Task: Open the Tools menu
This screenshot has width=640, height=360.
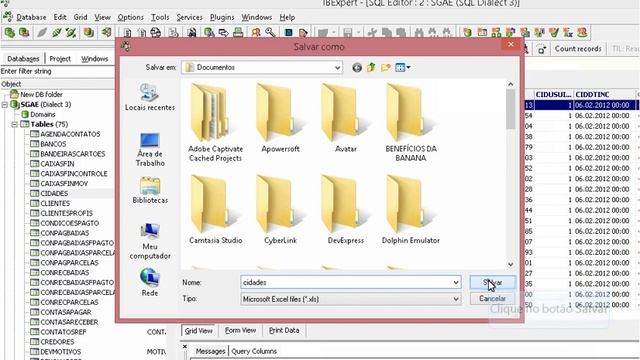Action: (160, 17)
